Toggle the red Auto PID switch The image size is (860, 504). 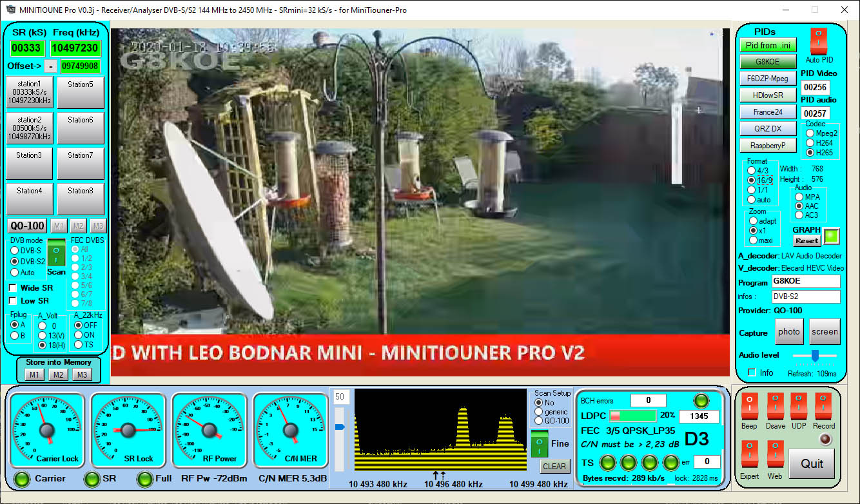[x=818, y=40]
